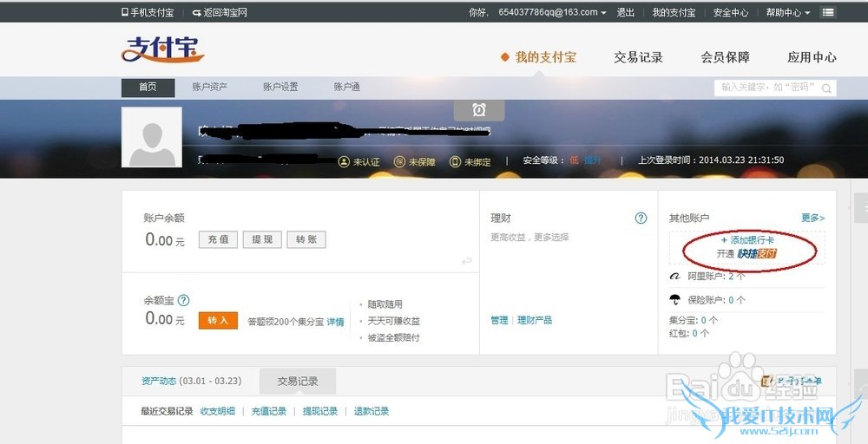This screenshot has width=868, height=444.
Task: Click the list menu icon in top bar
Action: 828,12
